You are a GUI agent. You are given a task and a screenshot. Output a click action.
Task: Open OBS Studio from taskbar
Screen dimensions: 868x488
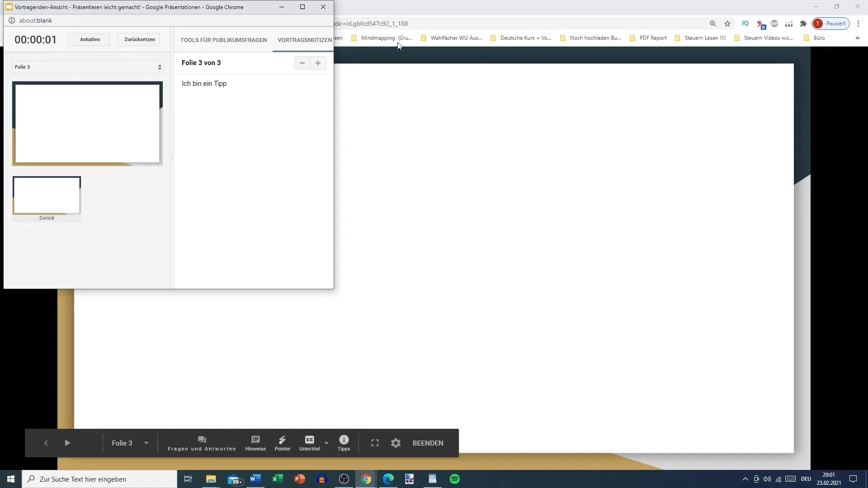344,479
